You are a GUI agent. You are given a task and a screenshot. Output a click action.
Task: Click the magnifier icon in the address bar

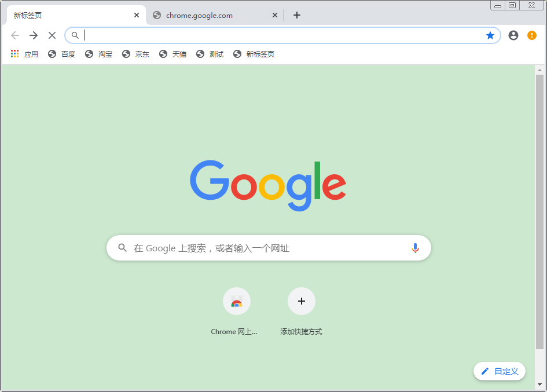pyautogui.click(x=75, y=35)
